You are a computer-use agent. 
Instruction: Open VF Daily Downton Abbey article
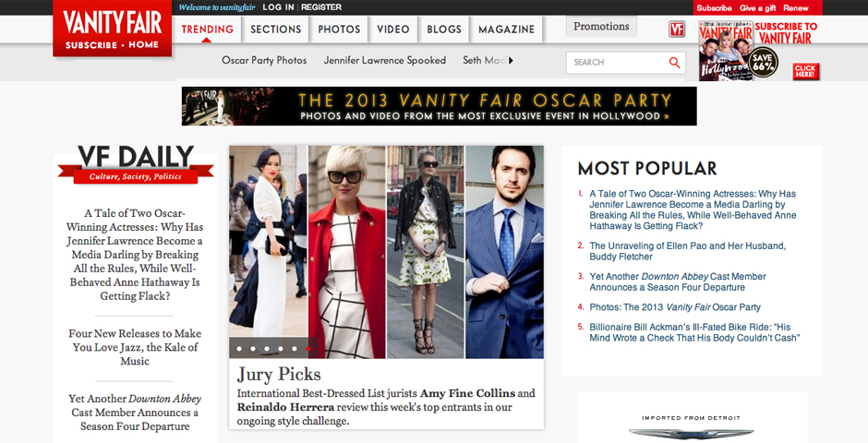tap(135, 413)
